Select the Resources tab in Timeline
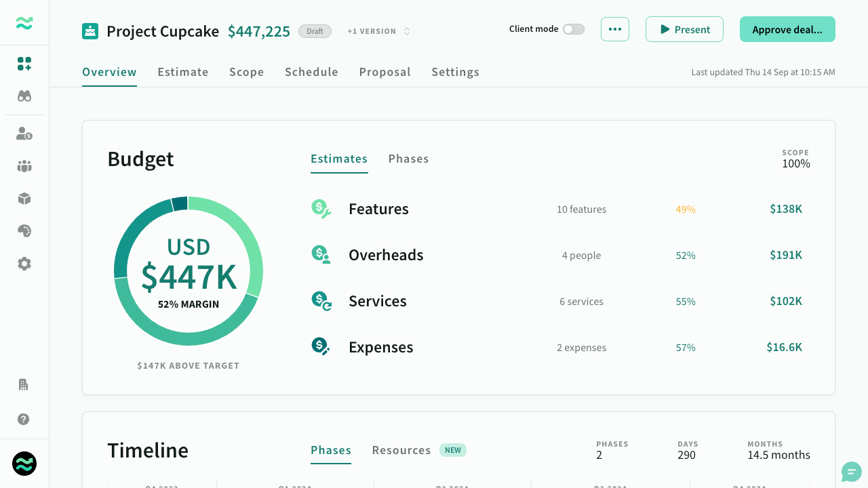Viewport: 868px width, 488px height. [x=401, y=450]
